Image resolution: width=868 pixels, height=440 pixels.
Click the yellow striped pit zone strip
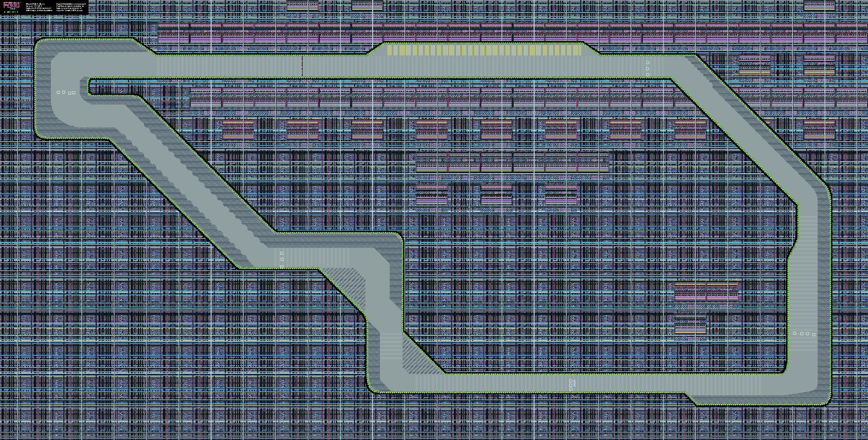(x=484, y=50)
